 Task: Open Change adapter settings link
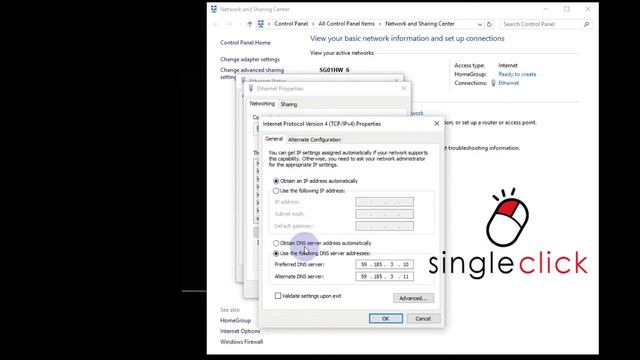pyautogui.click(x=250, y=59)
